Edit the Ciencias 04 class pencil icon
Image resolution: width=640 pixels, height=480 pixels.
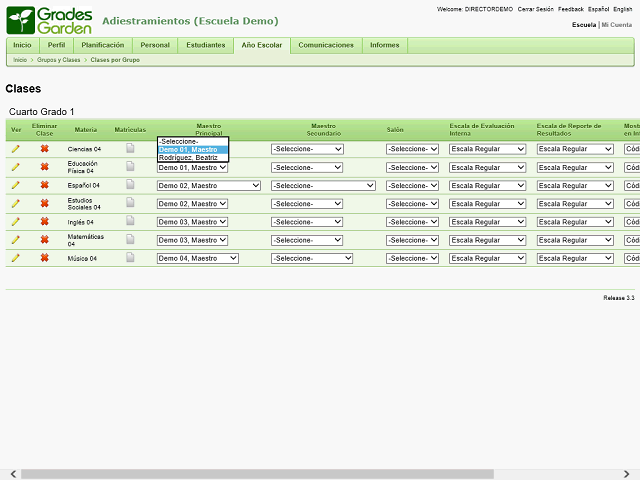[x=16, y=149]
